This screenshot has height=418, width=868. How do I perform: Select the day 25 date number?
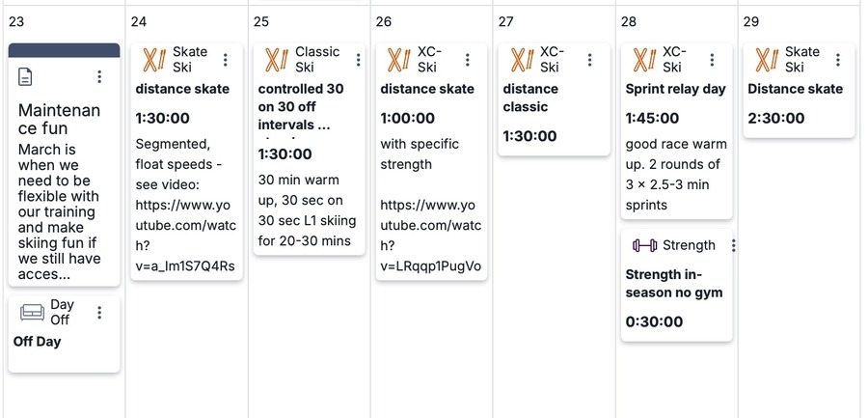(261, 21)
